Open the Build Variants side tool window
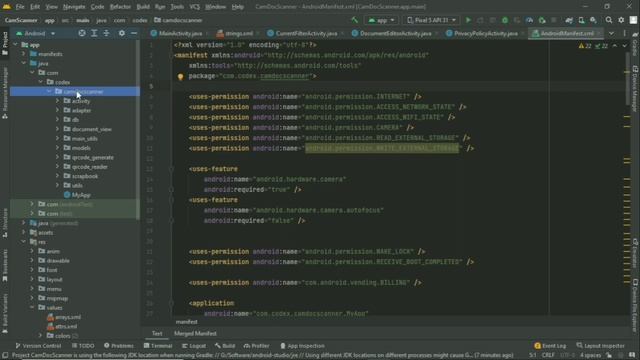The width and height of the screenshot is (640, 360). [x=5, y=313]
